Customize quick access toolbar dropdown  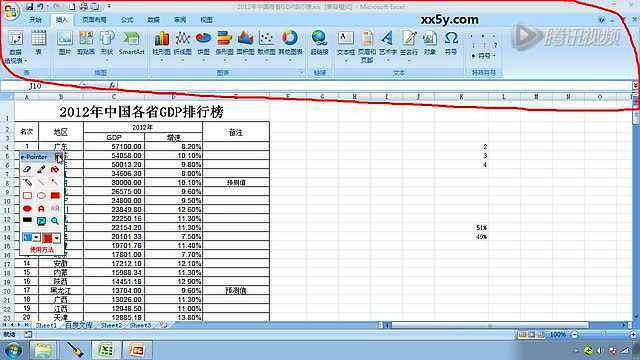109,7
